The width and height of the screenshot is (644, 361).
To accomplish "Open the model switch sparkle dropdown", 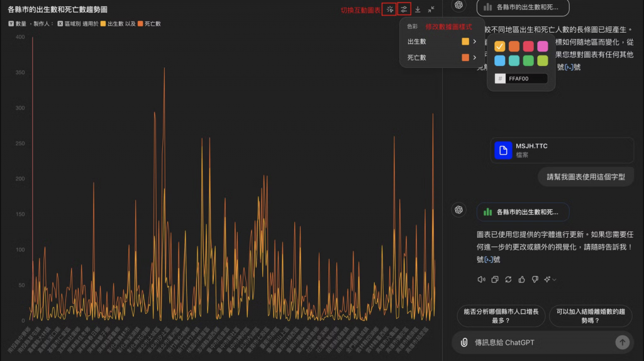I will click(550, 279).
